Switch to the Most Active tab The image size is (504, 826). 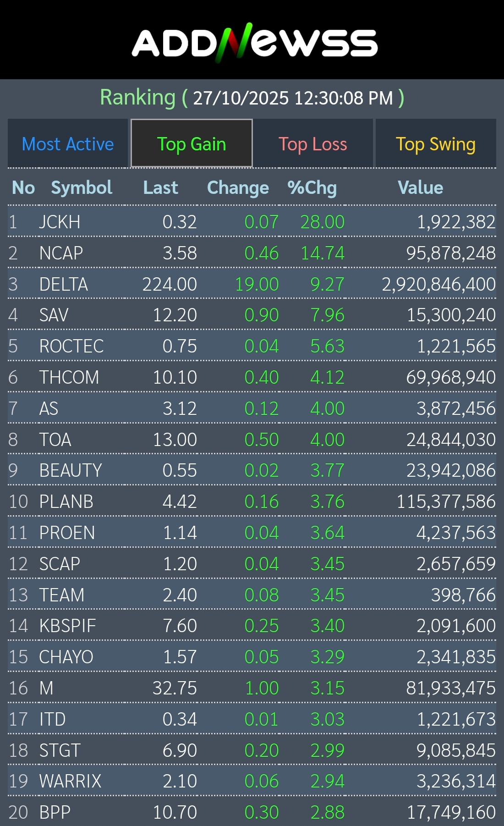(68, 144)
